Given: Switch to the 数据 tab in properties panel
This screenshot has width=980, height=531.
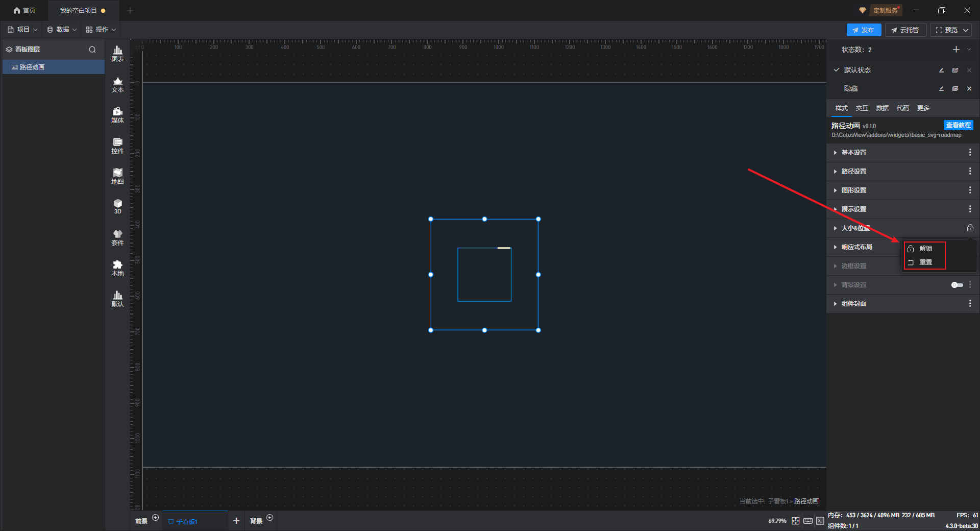Looking at the screenshot, I should [x=883, y=108].
